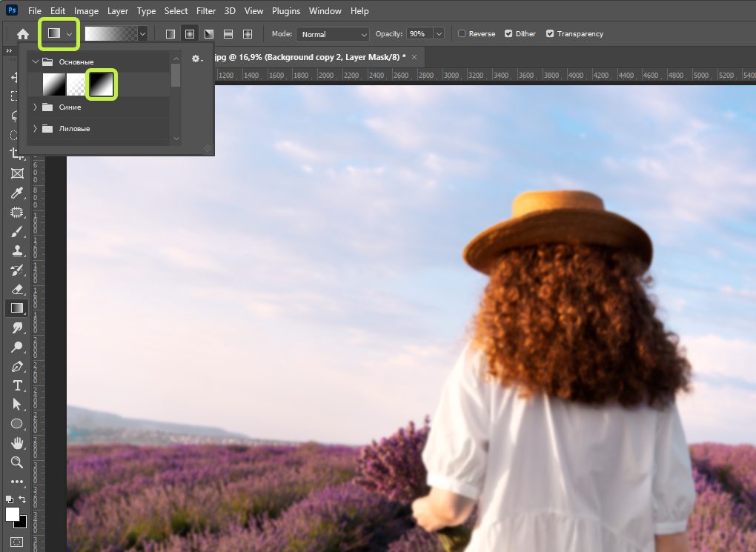Image resolution: width=756 pixels, height=552 pixels.
Task: Select the Ellipse shape tool
Action: (17, 424)
